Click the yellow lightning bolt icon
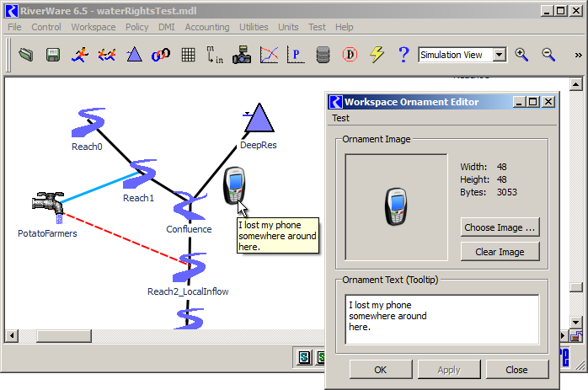Viewport: 588px width, 390px height. point(377,55)
